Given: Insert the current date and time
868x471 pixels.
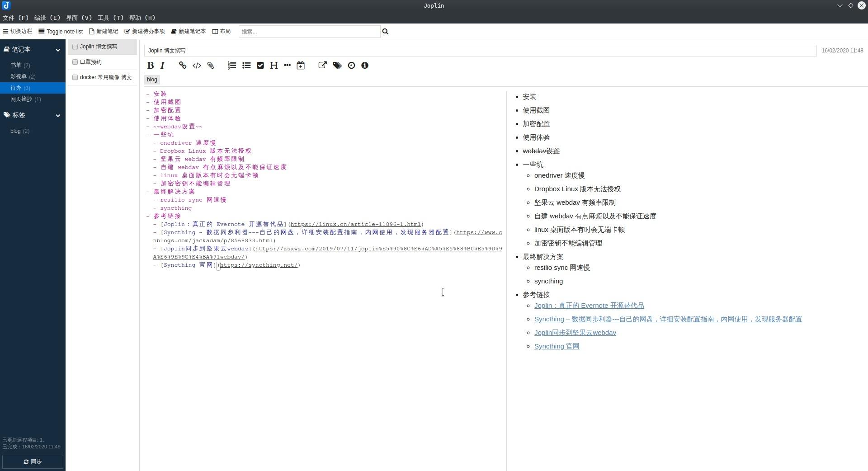Looking at the screenshot, I should (x=301, y=66).
